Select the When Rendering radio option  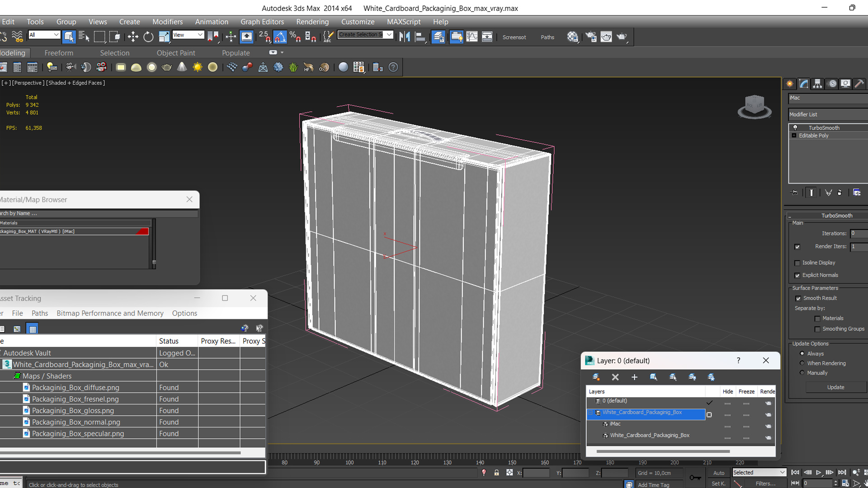pos(802,363)
